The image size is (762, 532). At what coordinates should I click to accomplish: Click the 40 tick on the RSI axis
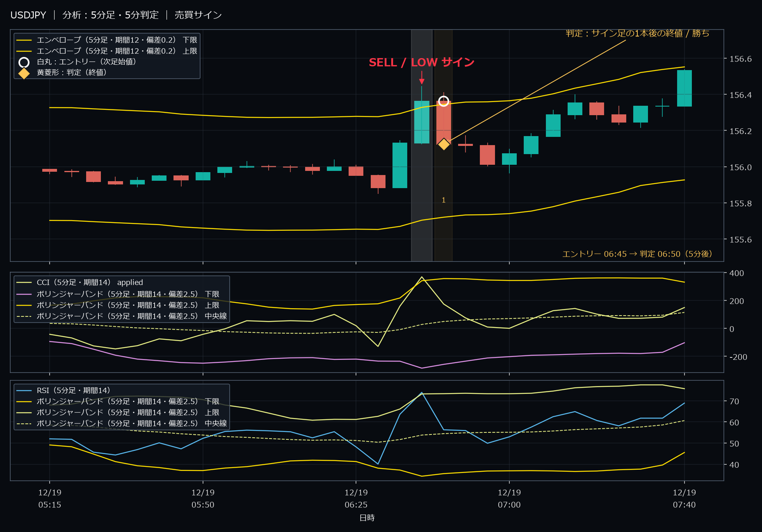tap(734, 465)
